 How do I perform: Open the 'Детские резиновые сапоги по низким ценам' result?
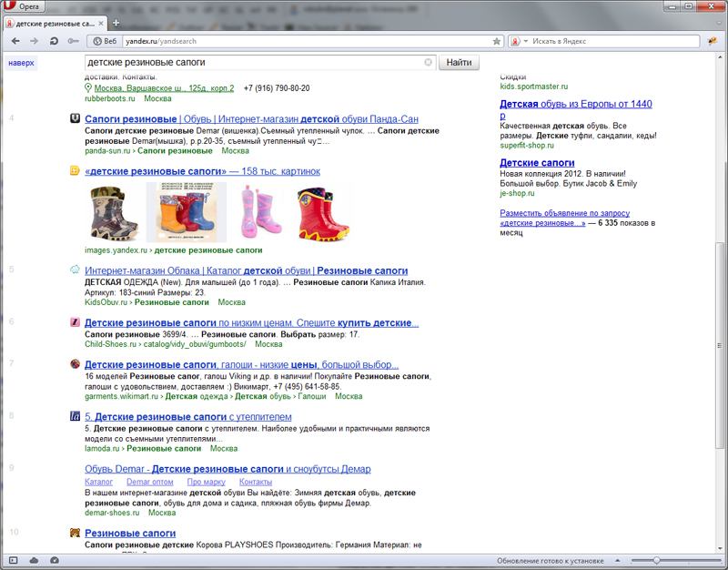(252, 323)
